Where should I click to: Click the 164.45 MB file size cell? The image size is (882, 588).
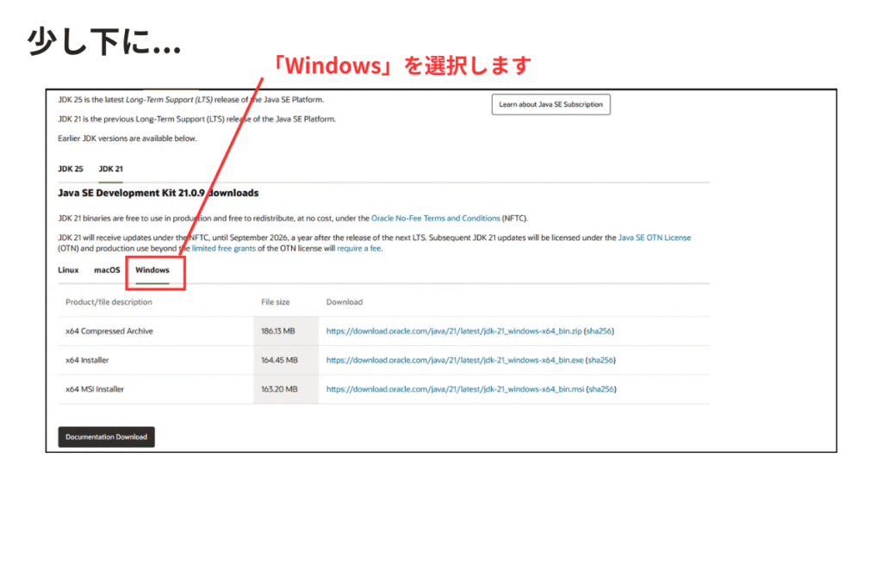coord(279,360)
